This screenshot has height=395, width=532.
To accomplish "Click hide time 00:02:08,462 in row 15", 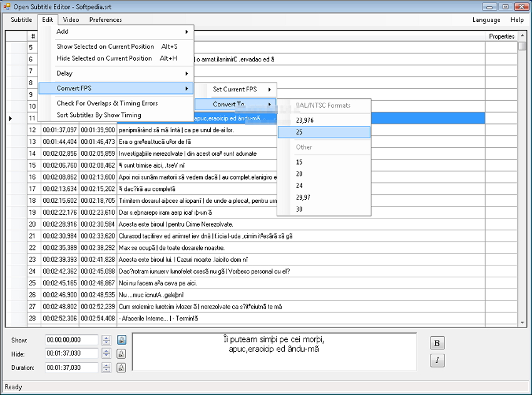I will pyautogui.click(x=98, y=166).
